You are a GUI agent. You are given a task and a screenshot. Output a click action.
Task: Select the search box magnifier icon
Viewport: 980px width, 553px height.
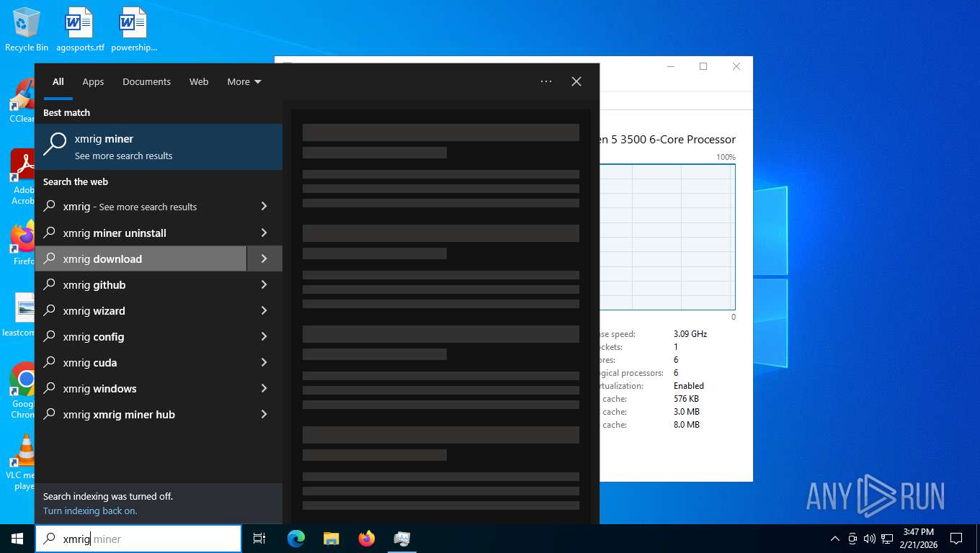point(49,539)
